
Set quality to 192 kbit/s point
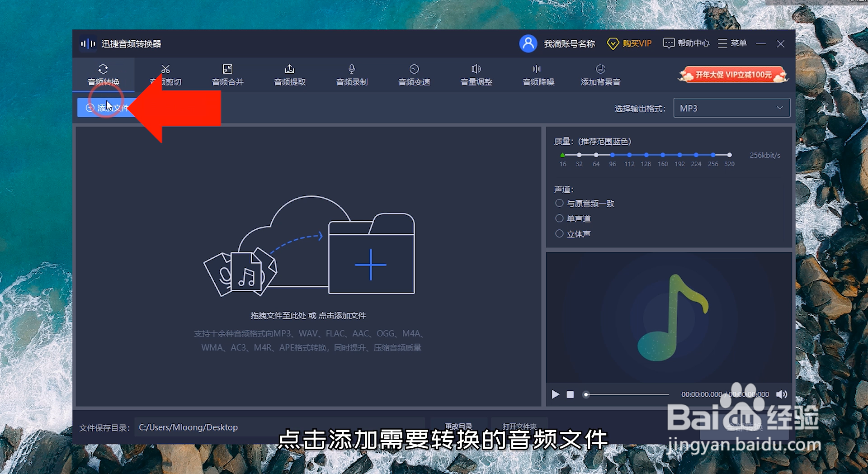[679, 155]
